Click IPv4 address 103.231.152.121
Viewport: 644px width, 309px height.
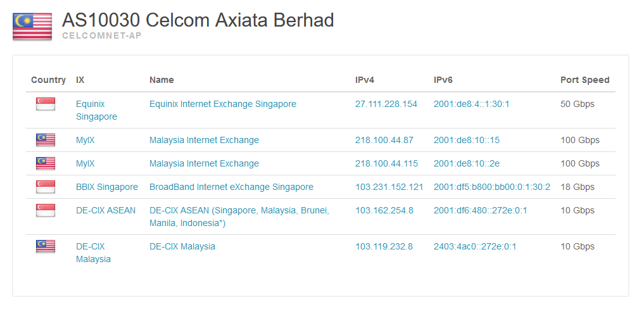(389, 187)
